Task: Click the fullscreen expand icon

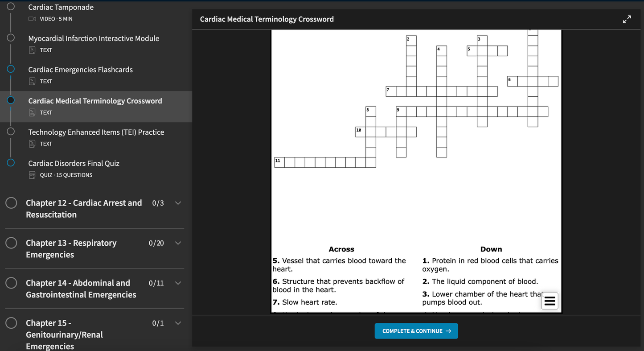Action: coord(627,19)
